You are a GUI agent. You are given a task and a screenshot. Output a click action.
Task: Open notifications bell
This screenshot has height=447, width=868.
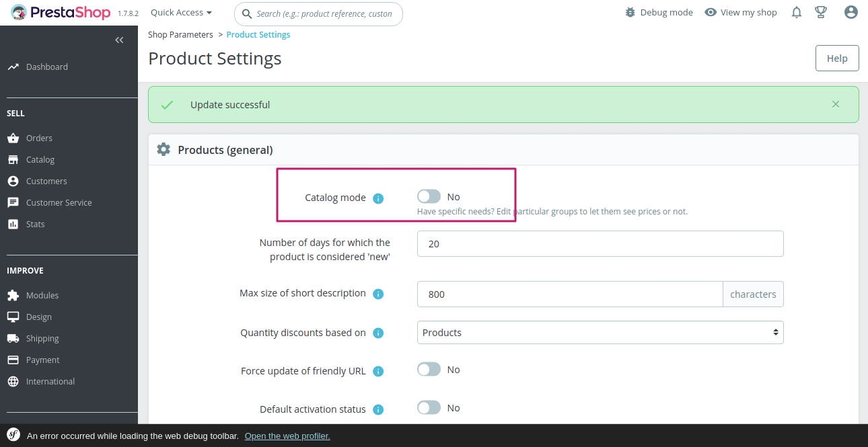pyautogui.click(x=797, y=12)
